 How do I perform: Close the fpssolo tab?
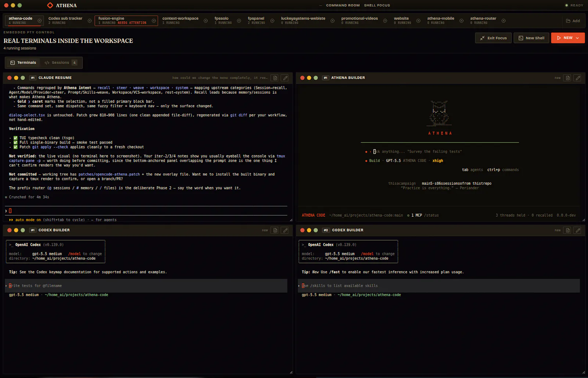pos(239,21)
